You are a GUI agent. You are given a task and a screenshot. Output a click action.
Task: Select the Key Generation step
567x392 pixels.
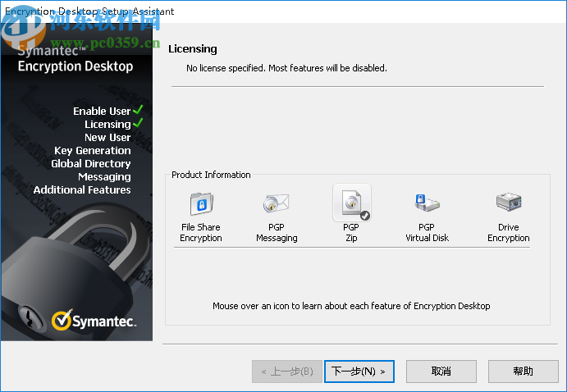(92, 151)
